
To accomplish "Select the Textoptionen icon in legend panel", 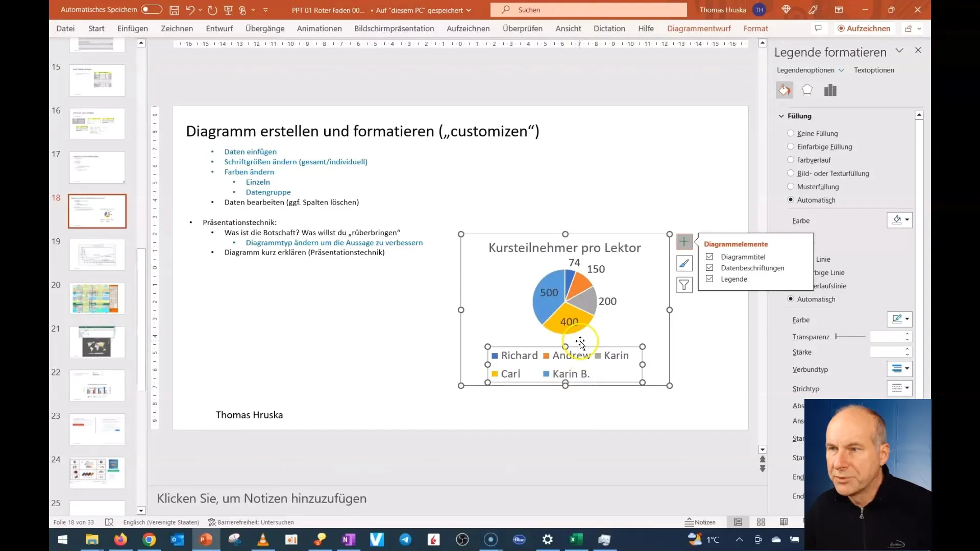I will pyautogui.click(x=874, y=69).
